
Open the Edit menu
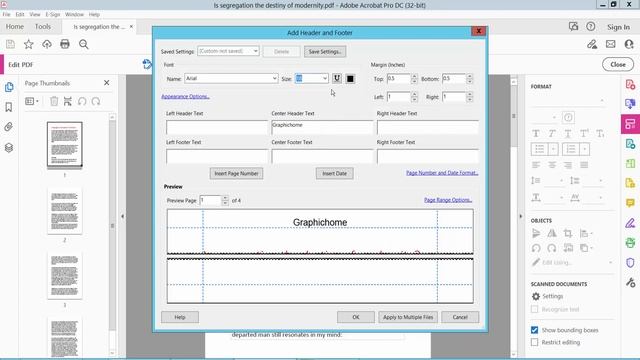click(x=20, y=14)
